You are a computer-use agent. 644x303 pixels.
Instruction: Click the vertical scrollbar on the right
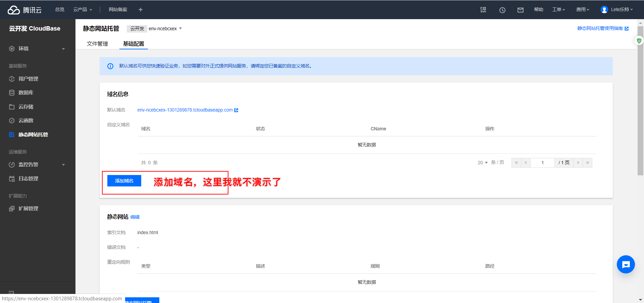[x=640, y=101]
